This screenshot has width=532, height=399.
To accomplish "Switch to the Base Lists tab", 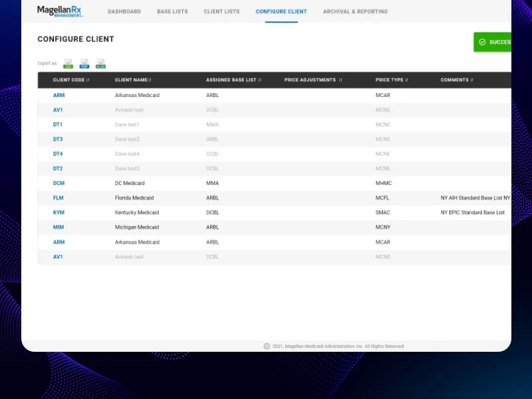I will point(172,11).
